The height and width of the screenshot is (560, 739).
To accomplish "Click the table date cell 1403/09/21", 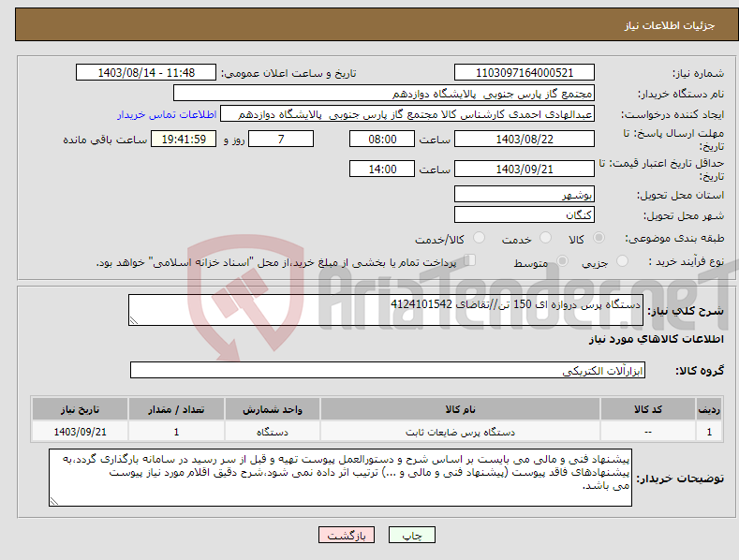I will 81,432.
